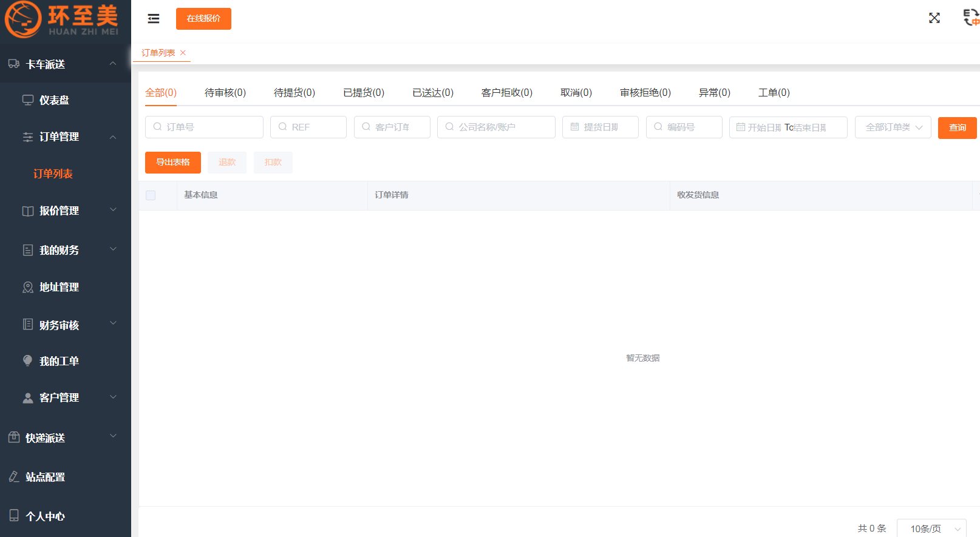Screen dimensions: 980x537
Task: Tick the select-all checkbox in table header
Action: pos(151,195)
